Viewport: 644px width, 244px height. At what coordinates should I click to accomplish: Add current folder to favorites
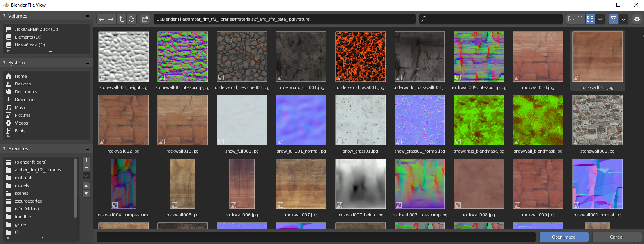87,160
